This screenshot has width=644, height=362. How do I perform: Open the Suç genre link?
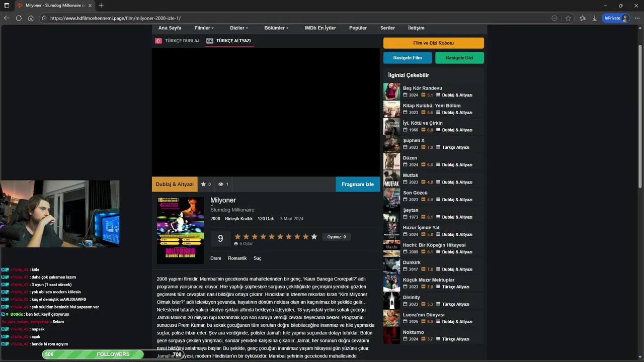click(x=258, y=258)
